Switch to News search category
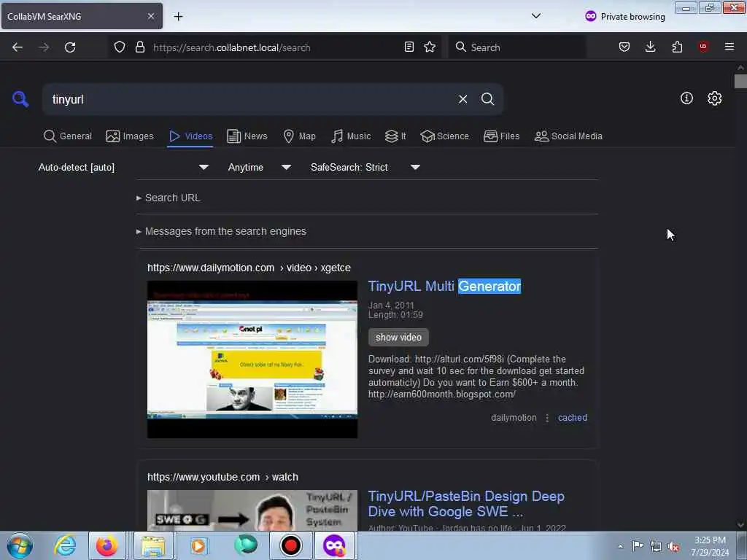The image size is (747, 560). [247, 136]
